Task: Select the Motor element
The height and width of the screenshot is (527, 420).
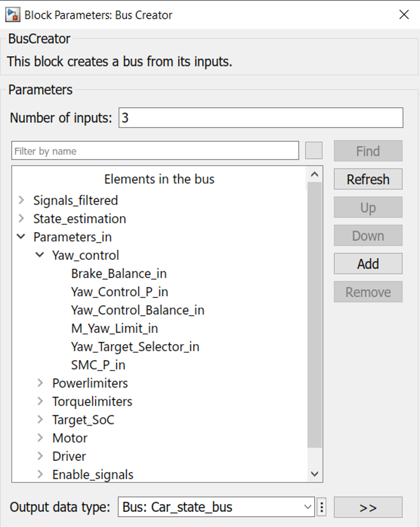Action: point(70,438)
